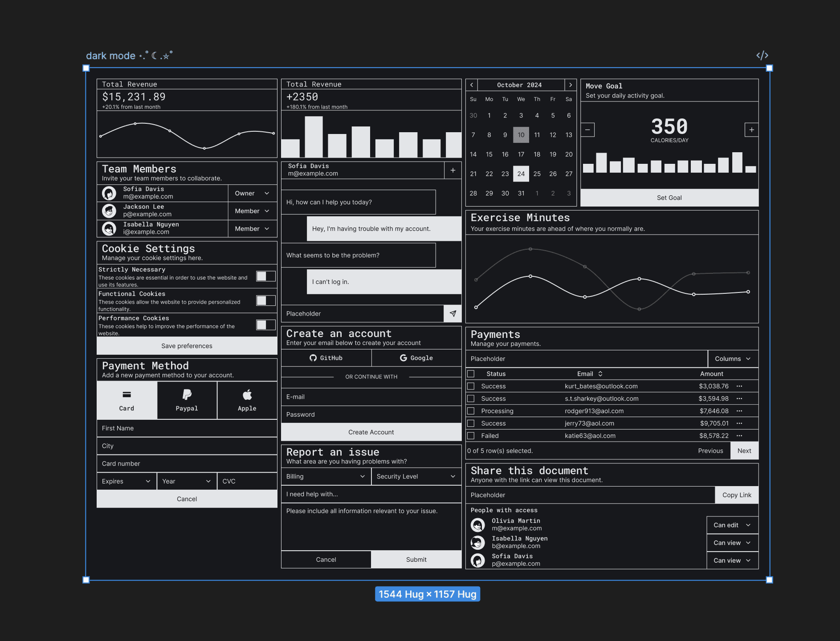This screenshot has height=641, width=840.
Task: Sort payments by the Email column arrows
Action: 601,374
